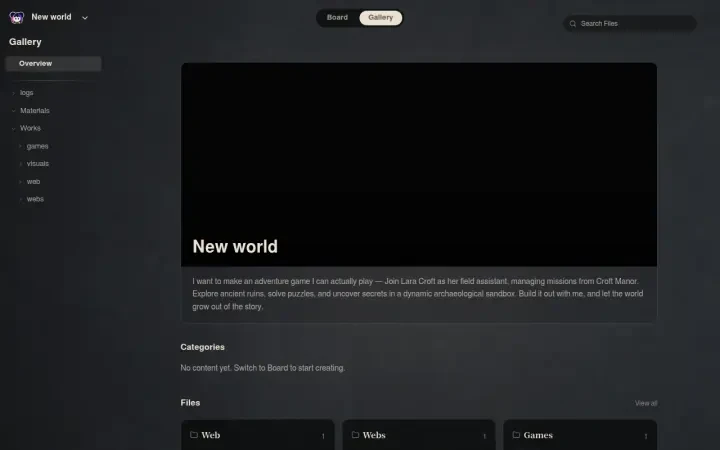Open the Materials tree item
Image resolution: width=720 pixels, height=450 pixels.
[35, 111]
